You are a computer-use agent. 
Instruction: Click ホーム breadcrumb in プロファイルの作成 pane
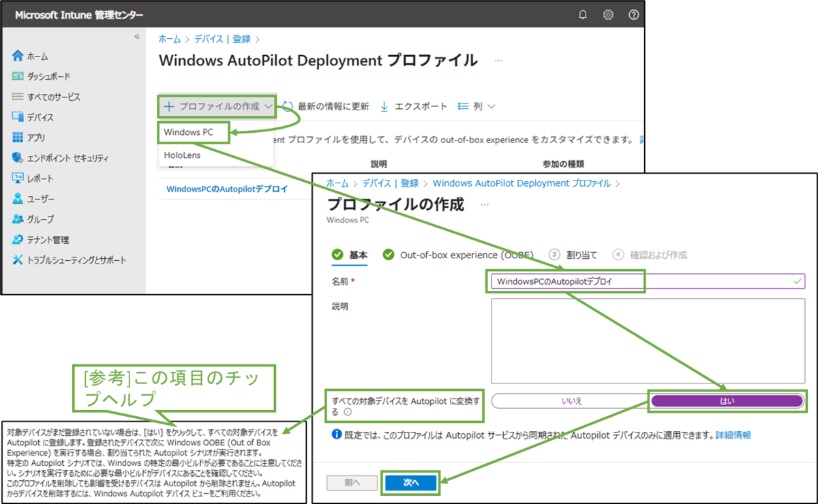click(337, 183)
